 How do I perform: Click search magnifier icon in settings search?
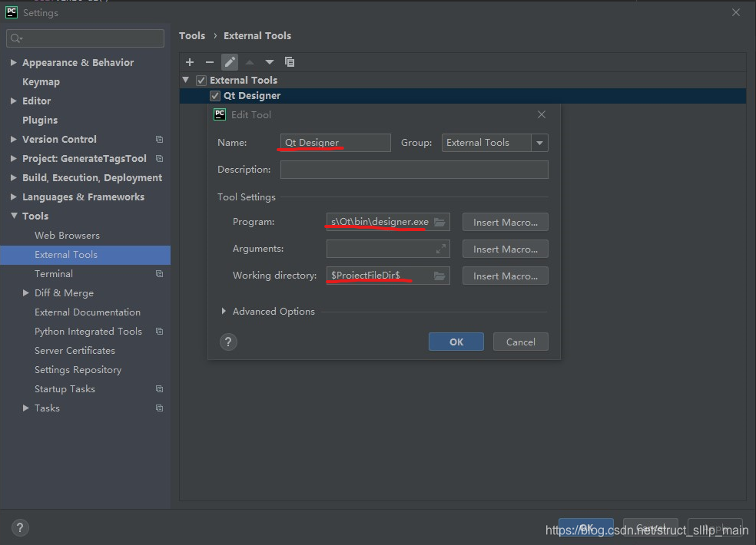(x=16, y=38)
